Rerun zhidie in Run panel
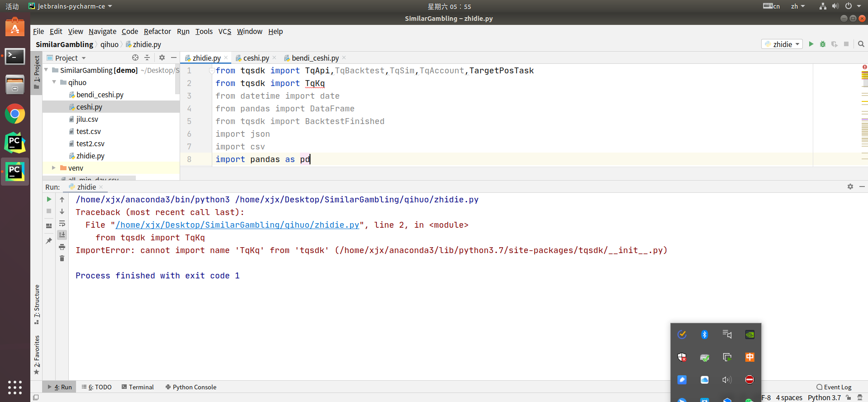Screen dimensions: 868x402 coord(49,199)
